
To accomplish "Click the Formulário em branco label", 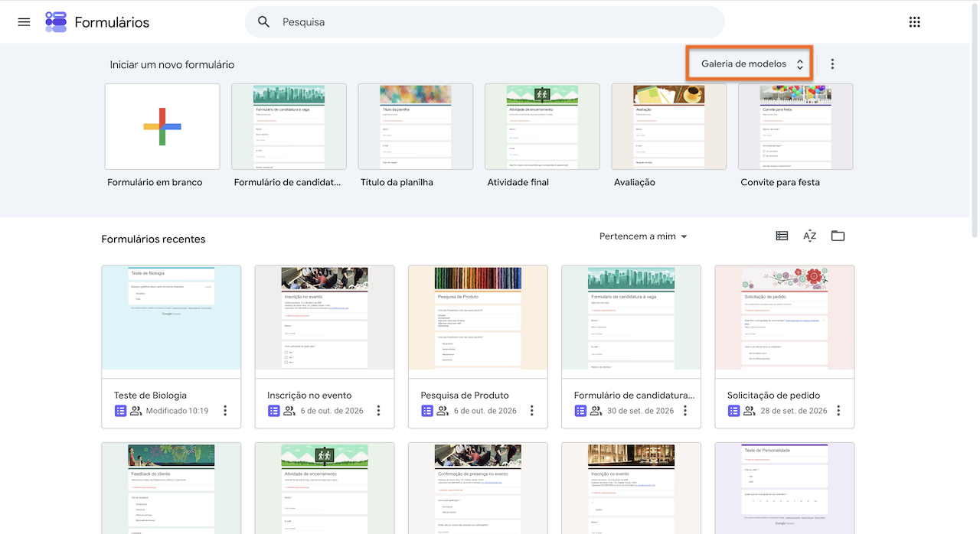I will click(155, 182).
